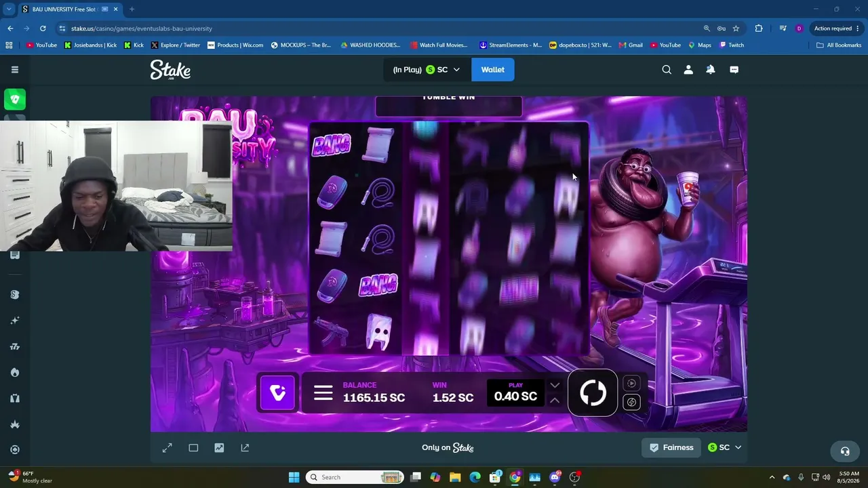Image resolution: width=868 pixels, height=488 pixels.
Task: Enable autoplay spins
Action: click(631, 384)
